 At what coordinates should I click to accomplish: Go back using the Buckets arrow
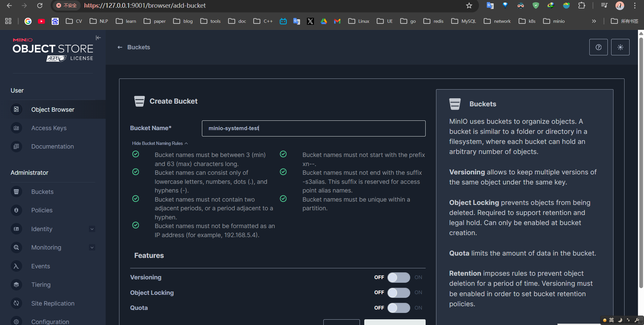(120, 47)
